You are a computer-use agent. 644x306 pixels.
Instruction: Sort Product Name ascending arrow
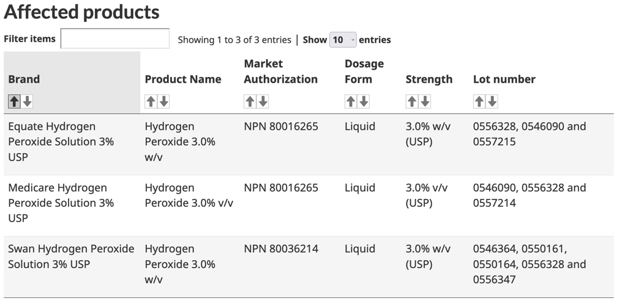[x=151, y=102]
